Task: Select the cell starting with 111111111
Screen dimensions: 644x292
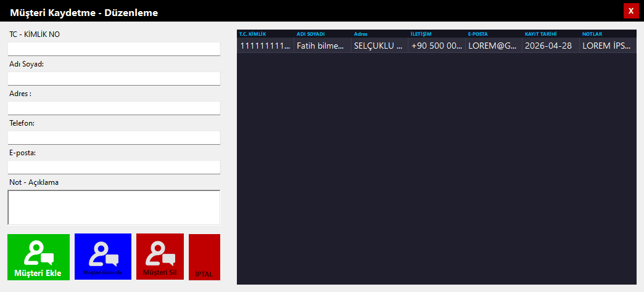Action: (x=265, y=46)
